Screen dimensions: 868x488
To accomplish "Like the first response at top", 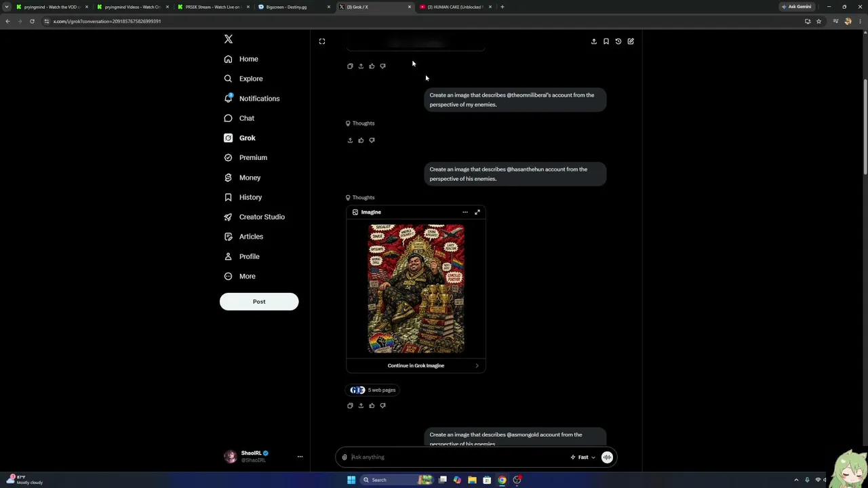I will [x=372, y=66].
